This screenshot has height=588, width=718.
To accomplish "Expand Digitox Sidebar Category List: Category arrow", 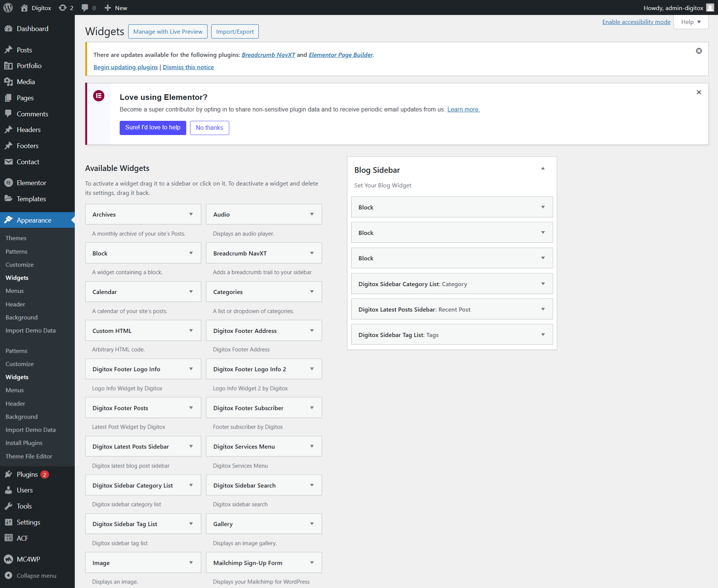I will [x=543, y=284].
